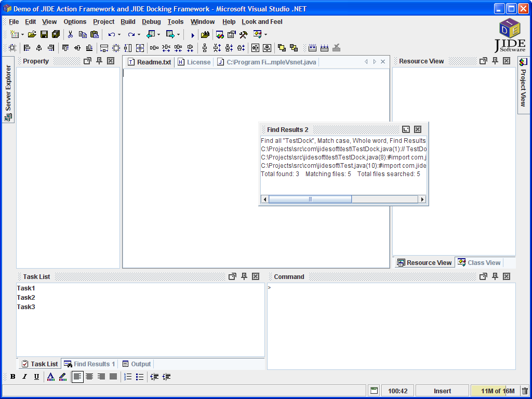
Task: Toggle Underline formatting button
Action: (x=37, y=377)
